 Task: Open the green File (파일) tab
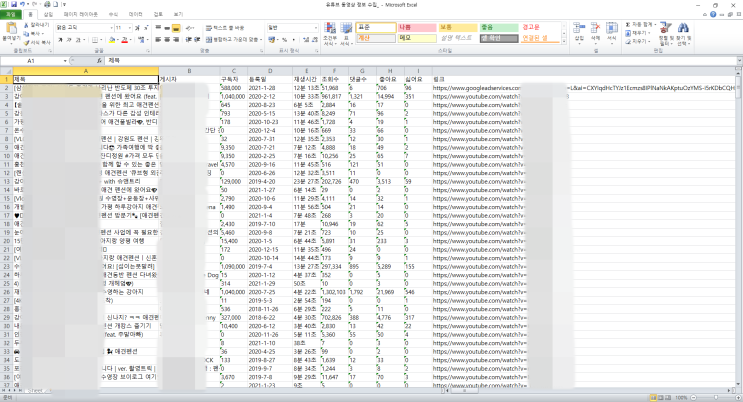coord(10,14)
